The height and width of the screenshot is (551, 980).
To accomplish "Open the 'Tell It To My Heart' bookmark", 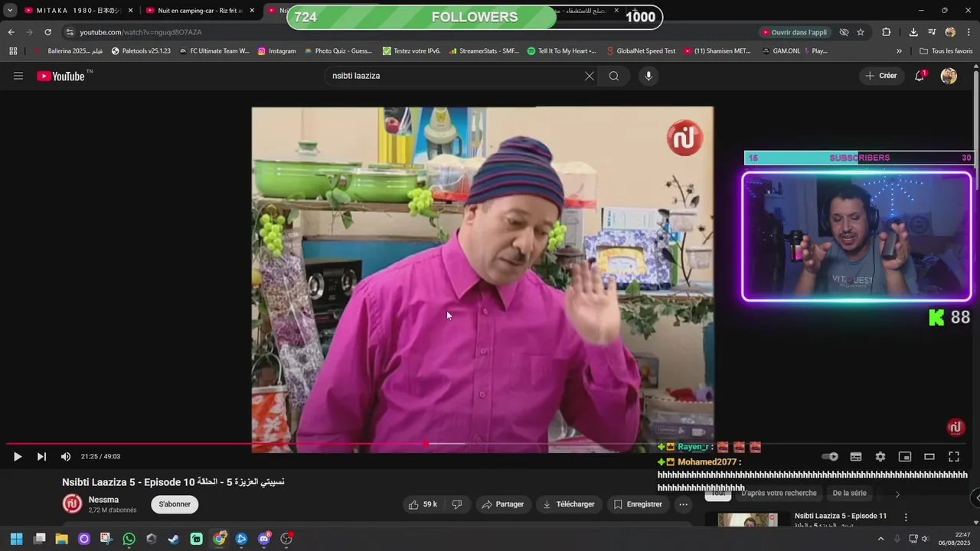I will click(561, 51).
